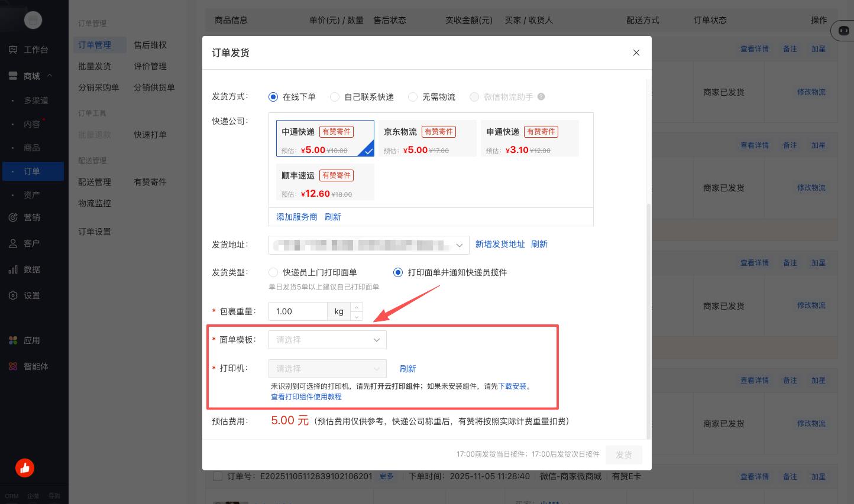Select the 自己联系快递 radio option
Viewport: 854px width, 504px height.
click(x=335, y=97)
